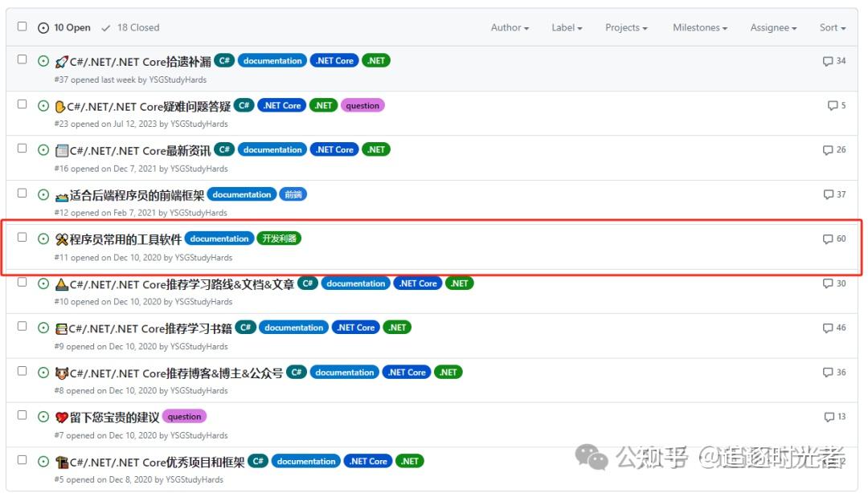Click the books emoji in 推荐学习书籍 title
The height and width of the screenshot is (493, 868).
(x=61, y=328)
